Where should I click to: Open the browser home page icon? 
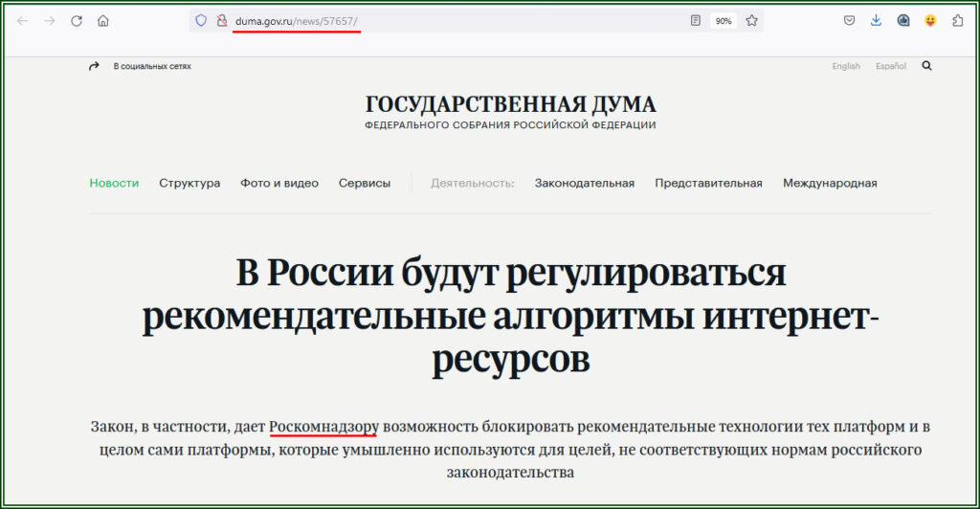point(103,21)
